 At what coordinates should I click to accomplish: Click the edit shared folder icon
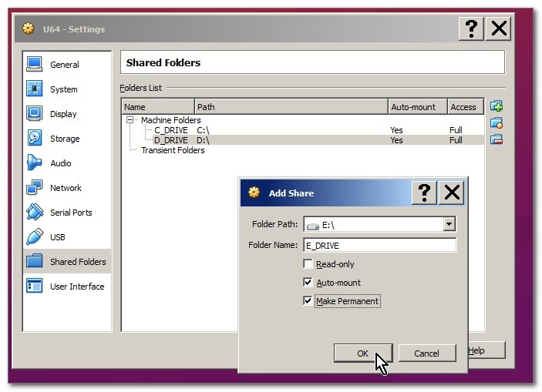tap(497, 122)
